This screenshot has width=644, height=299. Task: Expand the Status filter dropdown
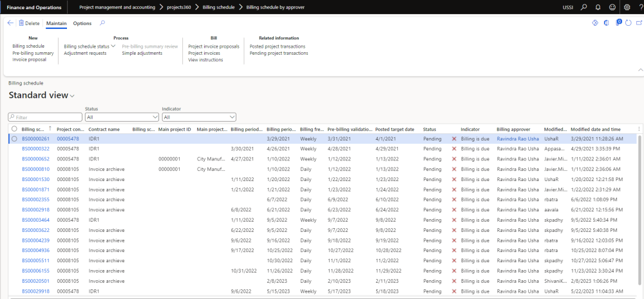click(155, 117)
